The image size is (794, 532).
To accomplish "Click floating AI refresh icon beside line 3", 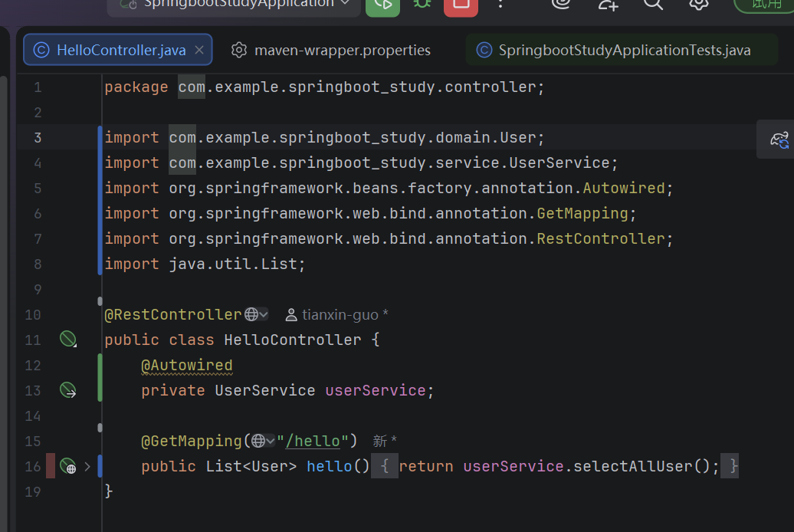I will coord(779,140).
